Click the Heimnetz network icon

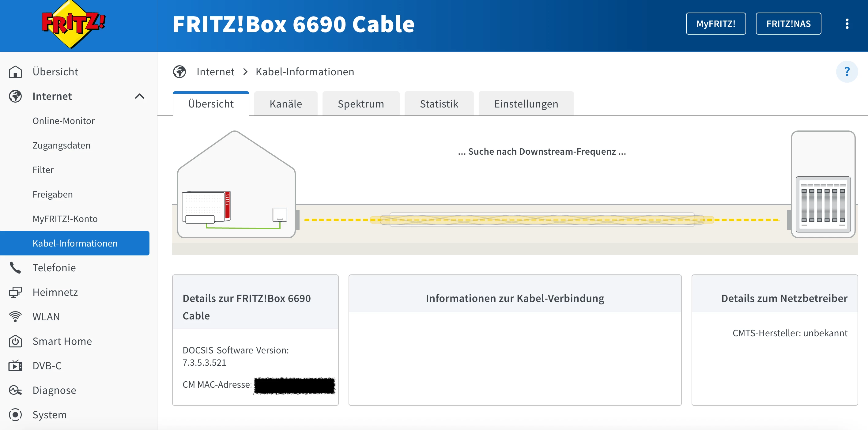coord(15,292)
